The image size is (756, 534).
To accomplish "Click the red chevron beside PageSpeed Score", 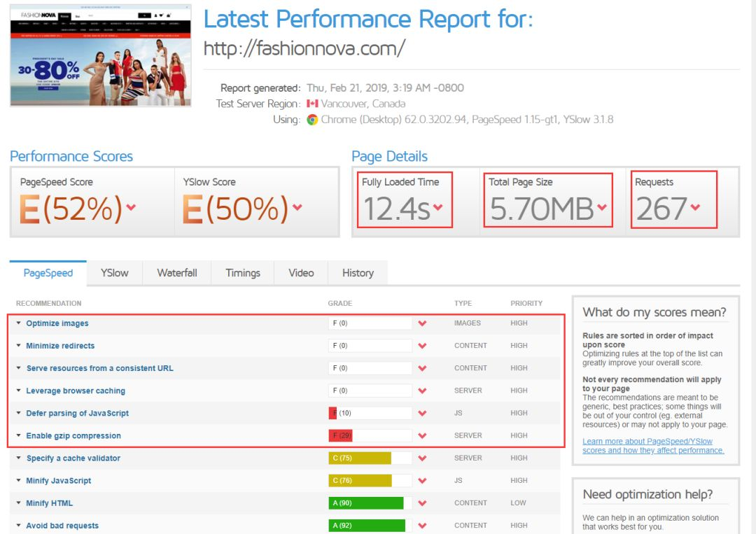I will [131, 207].
